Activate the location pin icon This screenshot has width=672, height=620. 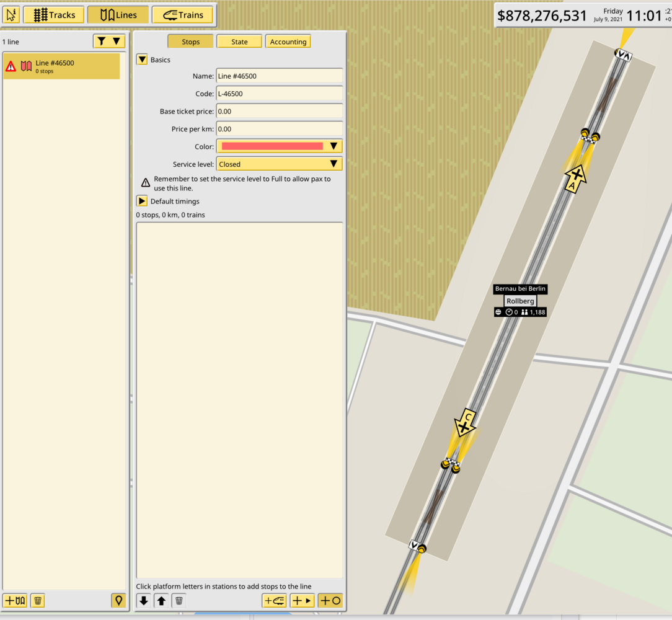point(118,600)
